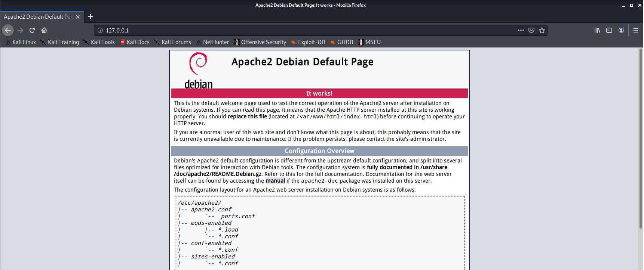Click '/var/www/html/index.html' path text
The height and width of the screenshot is (270, 644).
point(337,117)
